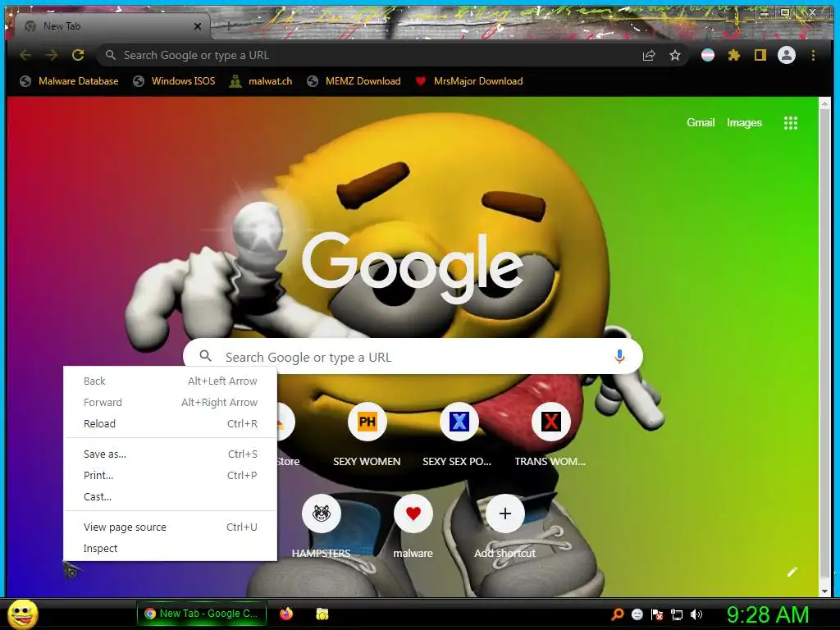Open the Extensions puzzle piece menu
This screenshot has width=840, height=630.
(x=734, y=55)
